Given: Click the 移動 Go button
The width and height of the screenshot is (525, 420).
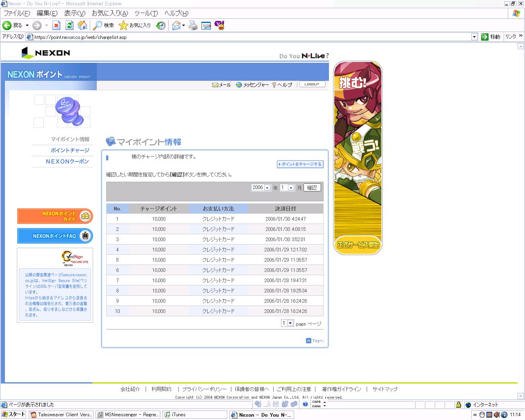Looking at the screenshot, I should 491,37.
